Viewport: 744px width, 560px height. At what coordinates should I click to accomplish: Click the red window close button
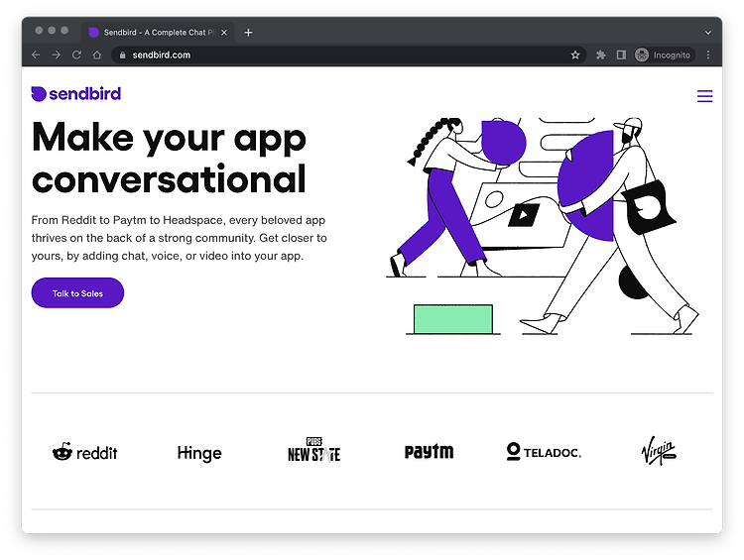click(39, 31)
